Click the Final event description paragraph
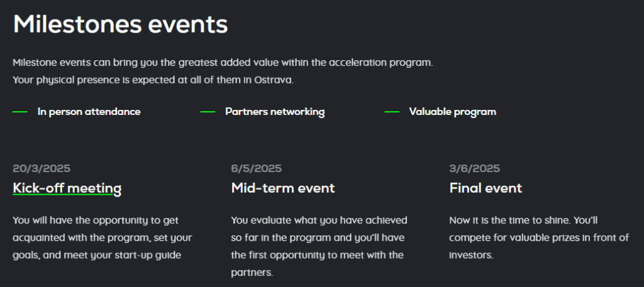Viewport: 644px width, 287px height. [x=538, y=238]
